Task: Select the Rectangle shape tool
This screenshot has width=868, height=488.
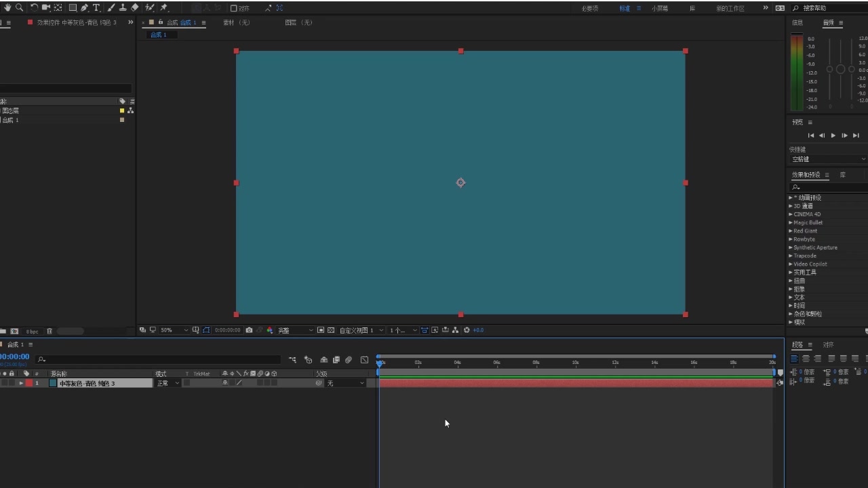Action: pyautogui.click(x=73, y=7)
